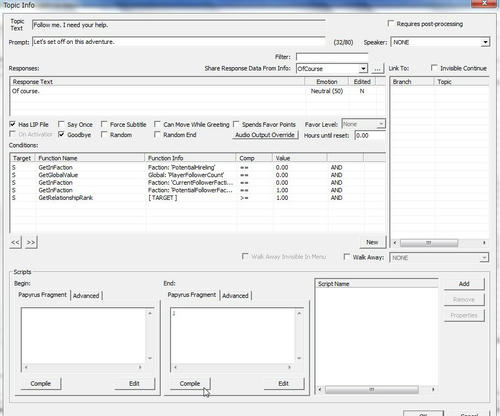Viewport: 500px width, 416px height.
Task: Click right arrow of Script Name scrollbar
Action: (x=433, y=389)
